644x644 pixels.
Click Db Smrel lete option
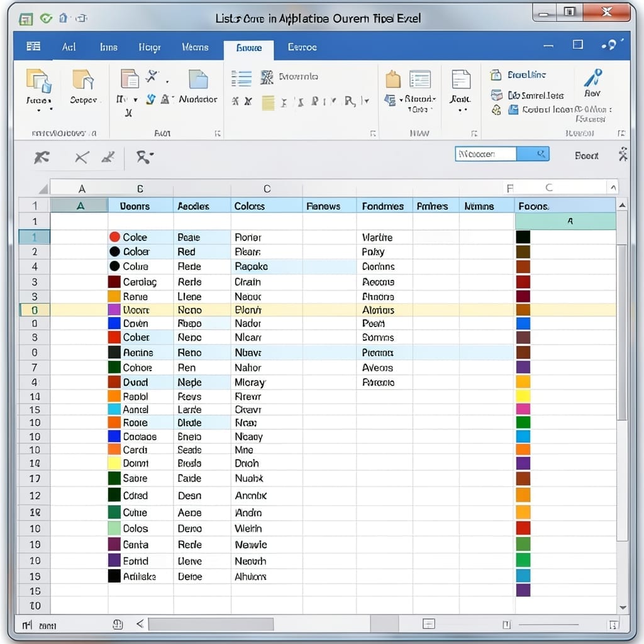pos(536,96)
